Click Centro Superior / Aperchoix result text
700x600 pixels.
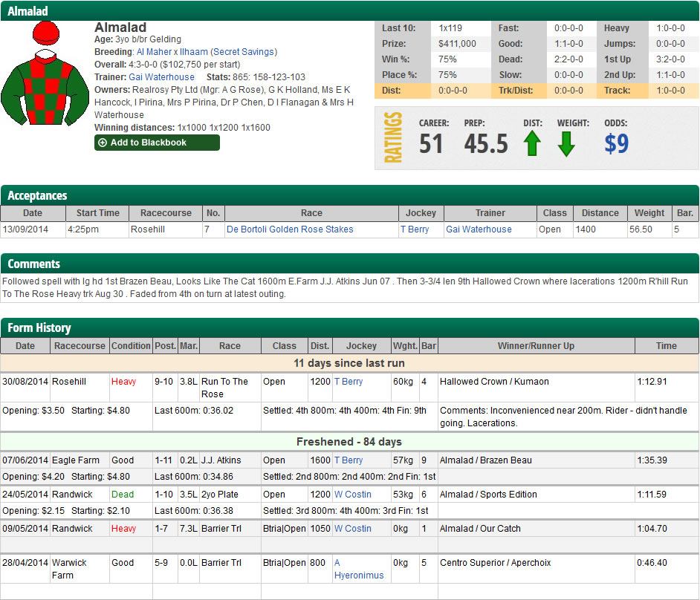click(496, 563)
